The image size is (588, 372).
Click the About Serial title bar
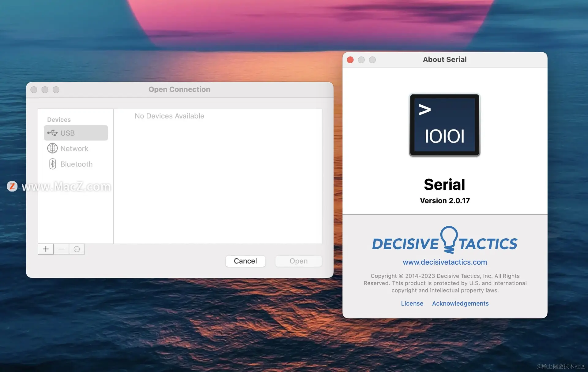445,60
